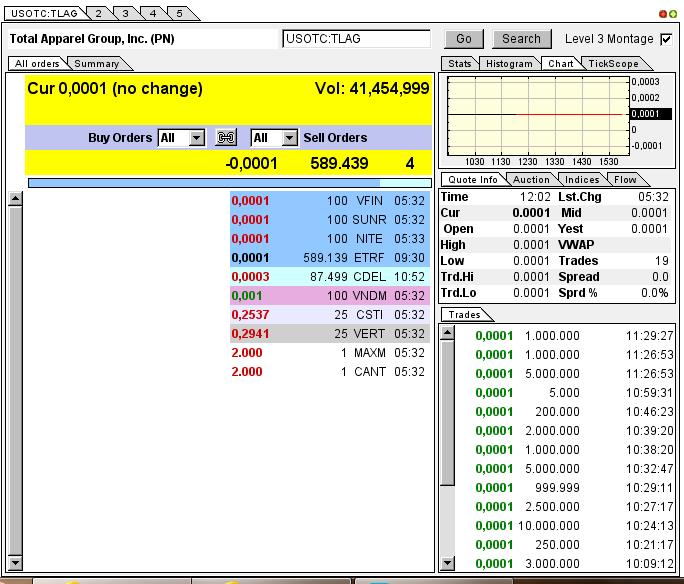Toggle the Level 3 Montage checkbox
This screenshot has width=684, height=584.
666,39
